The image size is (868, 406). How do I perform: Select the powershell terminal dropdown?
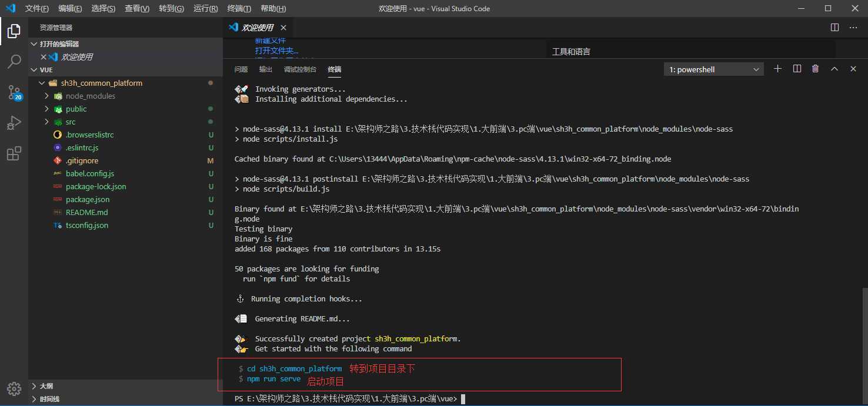pyautogui.click(x=714, y=69)
